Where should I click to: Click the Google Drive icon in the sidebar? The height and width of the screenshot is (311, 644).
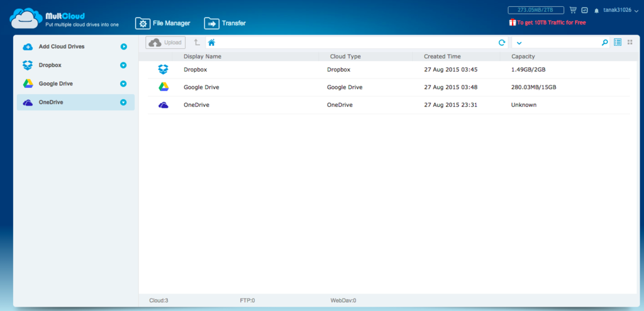point(28,84)
